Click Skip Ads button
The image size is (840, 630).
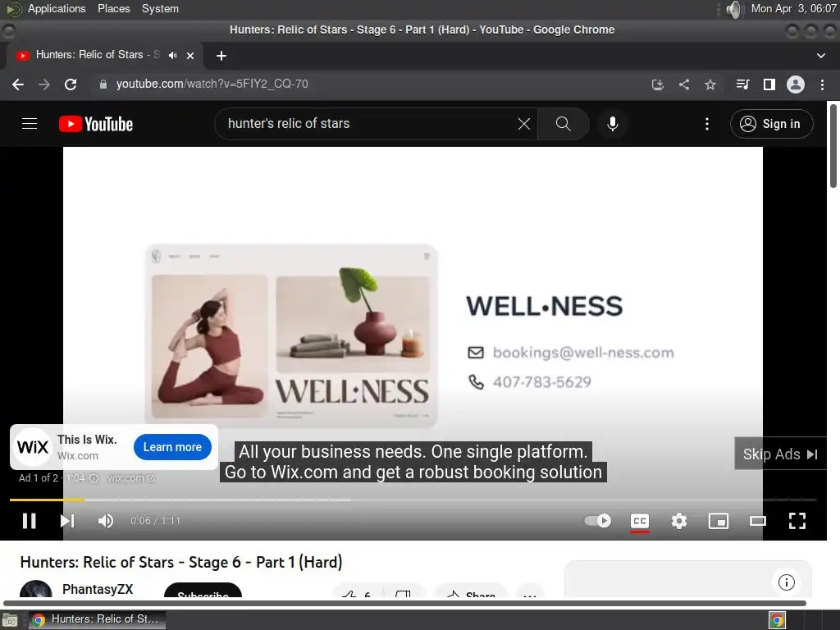point(780,454)
